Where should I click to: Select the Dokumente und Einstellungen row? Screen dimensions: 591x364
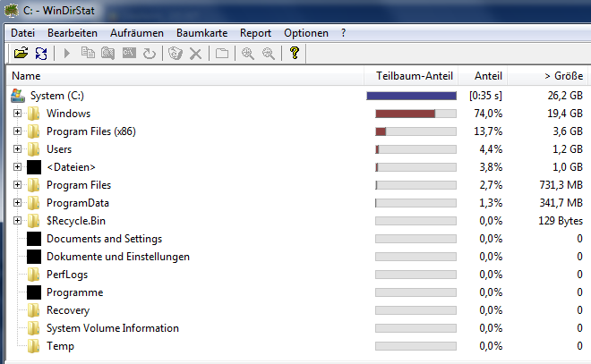pyautogui.click(x=118, y=257)
